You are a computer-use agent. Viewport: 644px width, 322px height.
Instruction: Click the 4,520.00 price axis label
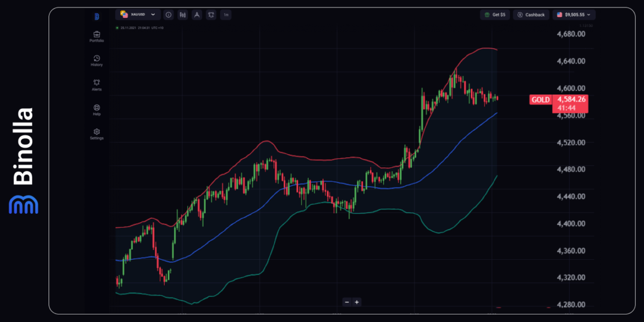[x=570, y=143]
